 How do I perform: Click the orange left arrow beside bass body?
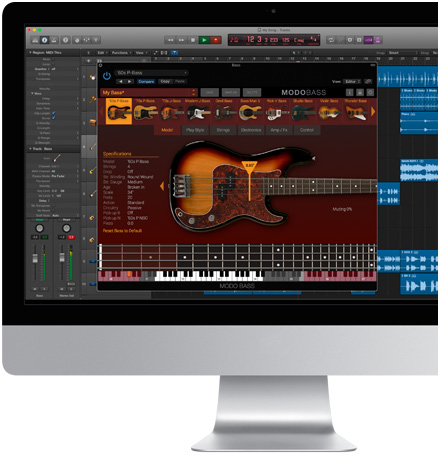coord(162,186)
